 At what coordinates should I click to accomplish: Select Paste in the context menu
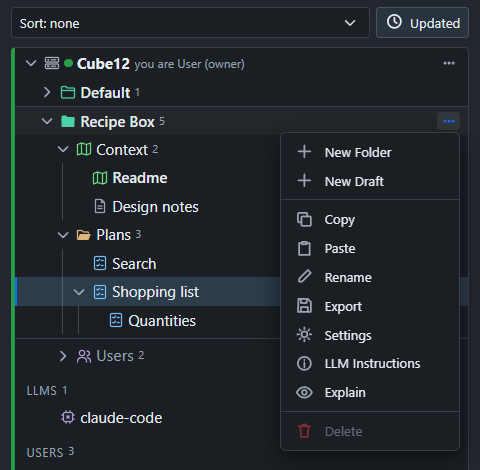coord(370,248)
